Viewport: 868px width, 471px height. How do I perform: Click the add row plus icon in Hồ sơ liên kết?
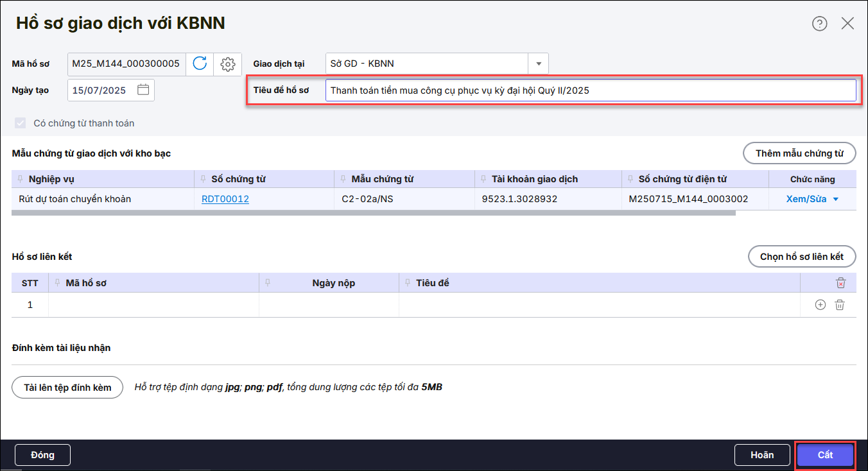(x=820, y=305)
